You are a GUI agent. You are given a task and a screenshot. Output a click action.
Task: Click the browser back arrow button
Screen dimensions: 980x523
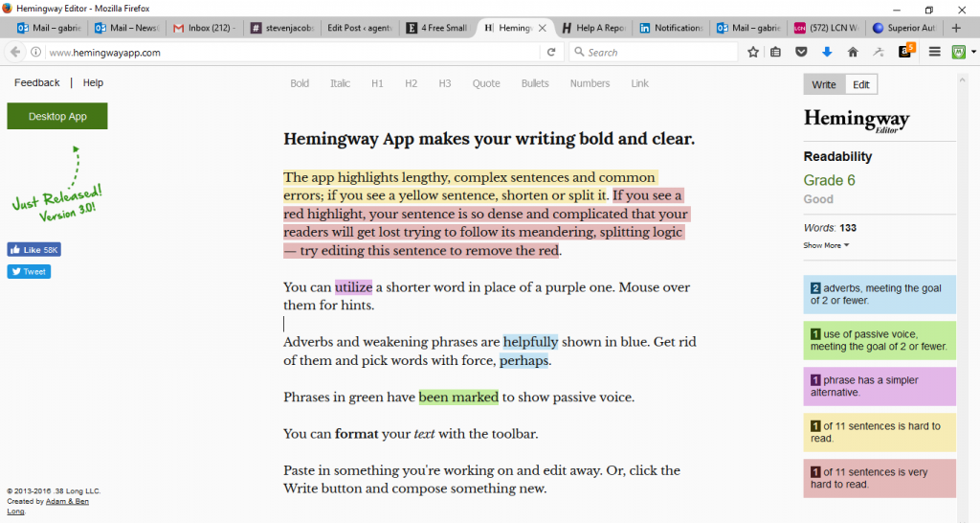point(15,52)
